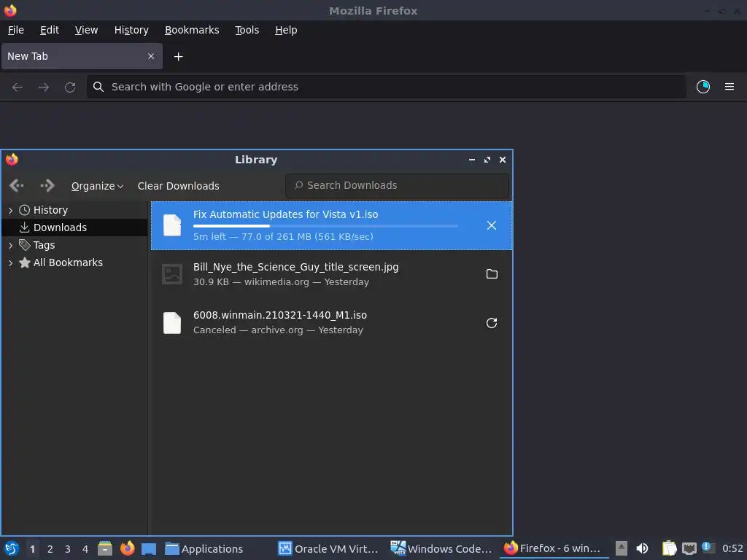
Task: Open containing folder for Bill_Nye jpg
Action: pyautogui.click(x=492, y=274)
